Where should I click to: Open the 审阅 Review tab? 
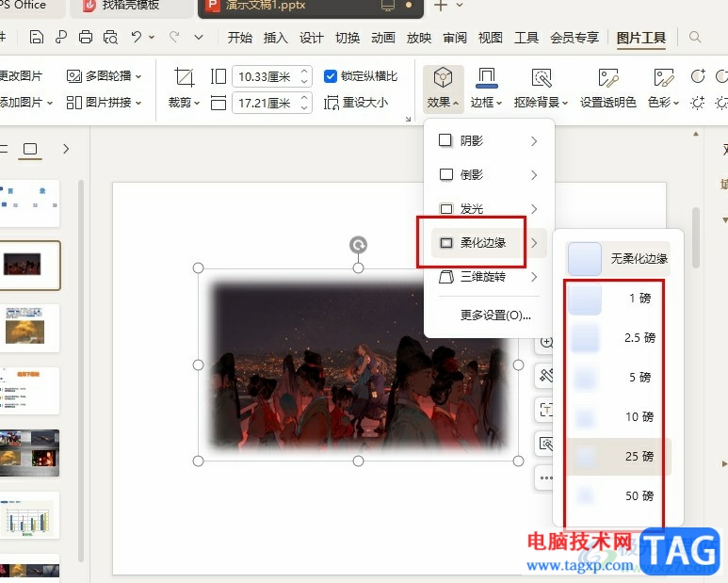coord(455,37)
